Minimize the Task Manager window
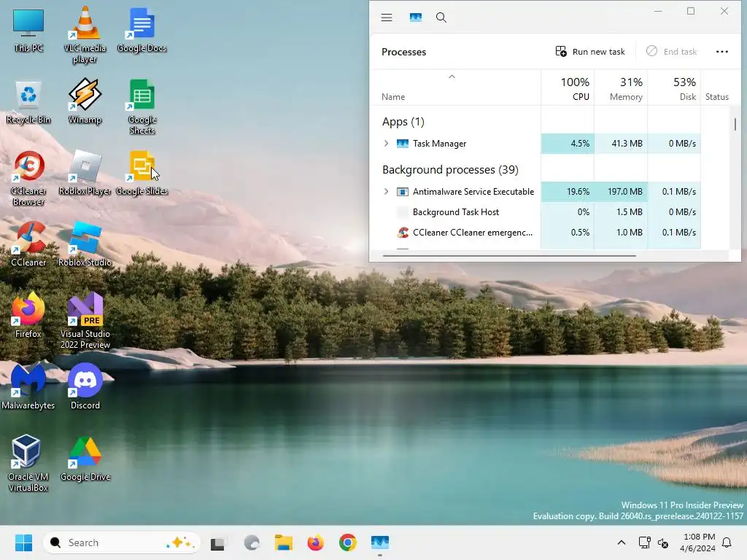This screenshot has height=560, width=747. 658,11
